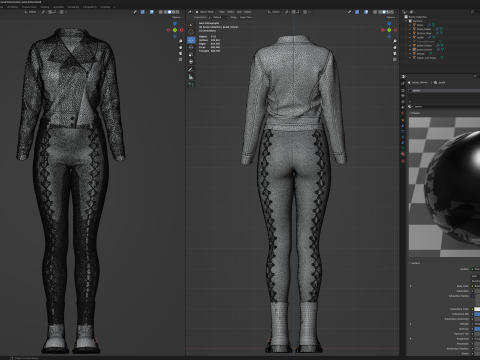Toggle snapping magnet in right viewport header
This screenshot has height=360, width=480.
click(294, 12)
